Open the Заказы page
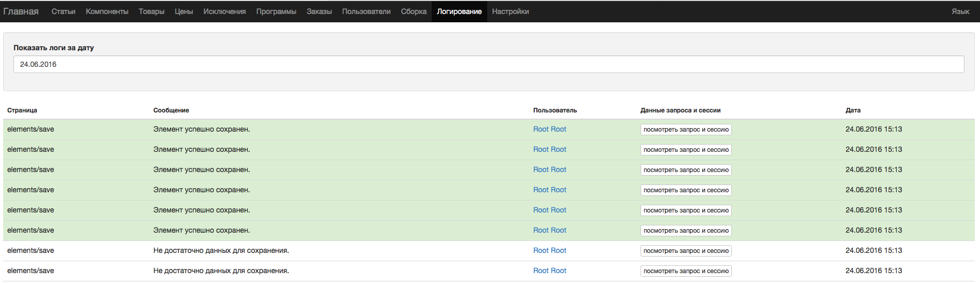The height and width of the screenshot is (284, 980). coord(319,11)
